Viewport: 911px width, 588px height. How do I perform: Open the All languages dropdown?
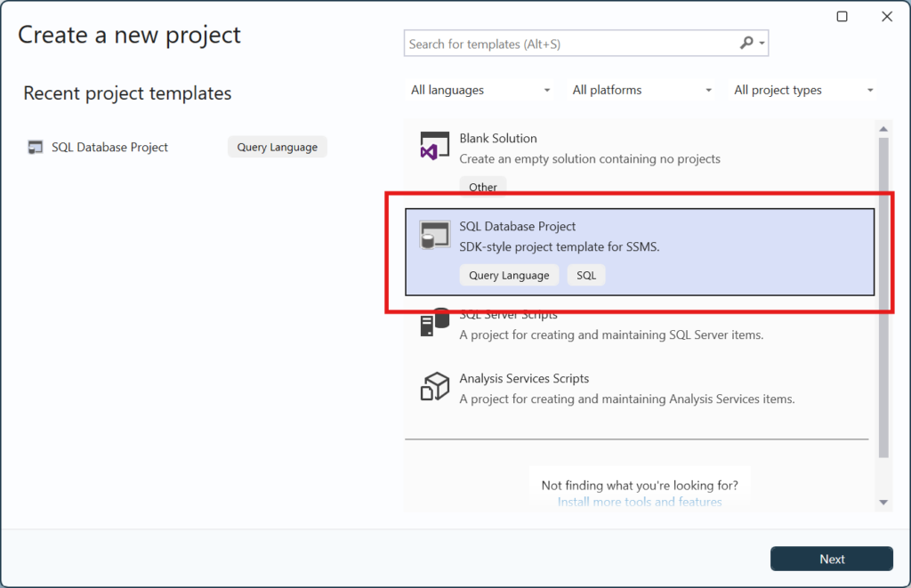480,90
